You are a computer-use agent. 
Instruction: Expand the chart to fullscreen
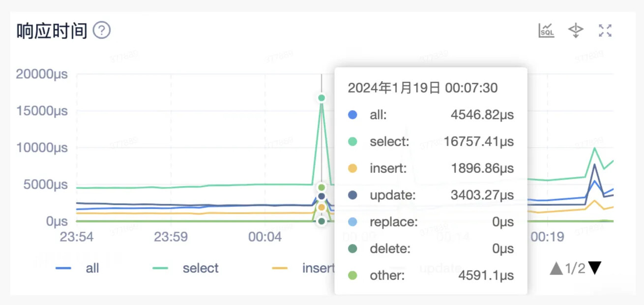605,30
